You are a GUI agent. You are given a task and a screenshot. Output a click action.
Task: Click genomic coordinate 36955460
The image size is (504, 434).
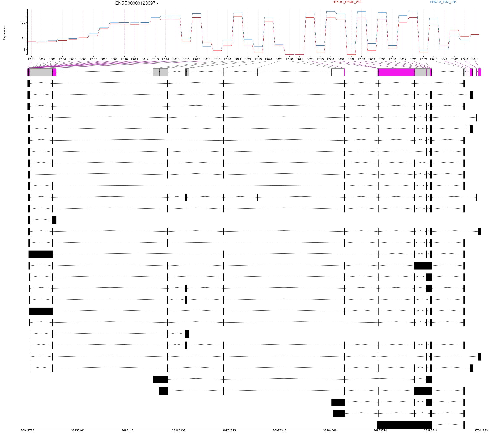(x=78, y=430)
